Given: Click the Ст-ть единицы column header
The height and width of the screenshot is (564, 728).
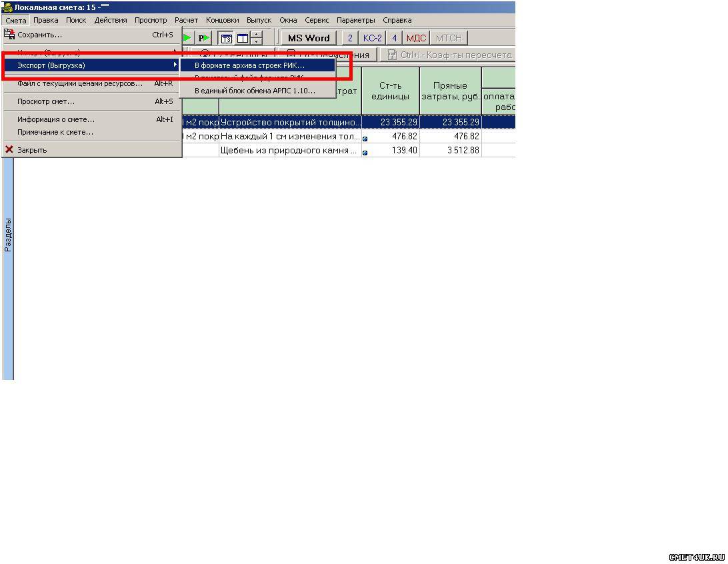Looking at the screenshot, I should (391, 91).
